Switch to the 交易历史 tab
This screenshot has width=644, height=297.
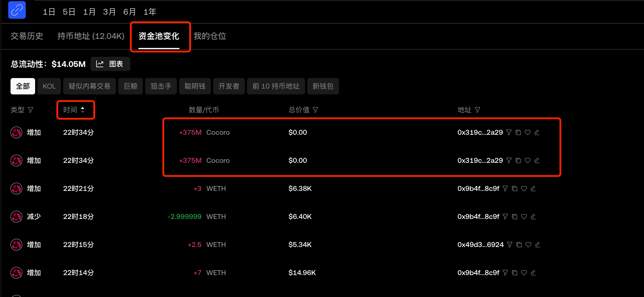27,36
